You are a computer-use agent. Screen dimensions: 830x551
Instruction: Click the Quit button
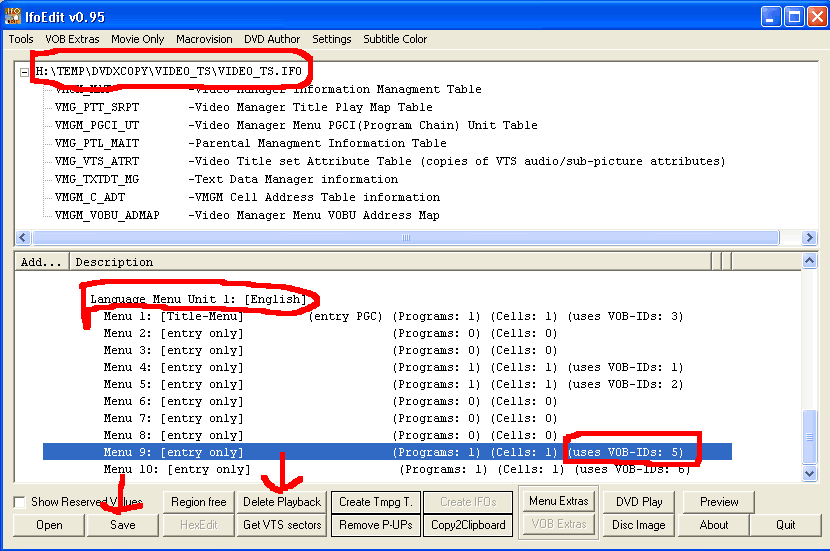point(786,525)
